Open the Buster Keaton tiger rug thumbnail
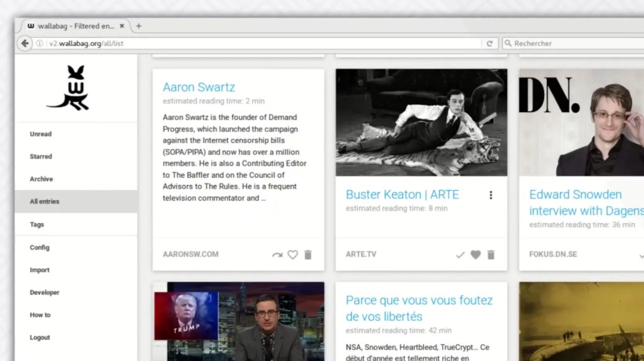This screenshot has height=361, width=644. tap(421, 122)
